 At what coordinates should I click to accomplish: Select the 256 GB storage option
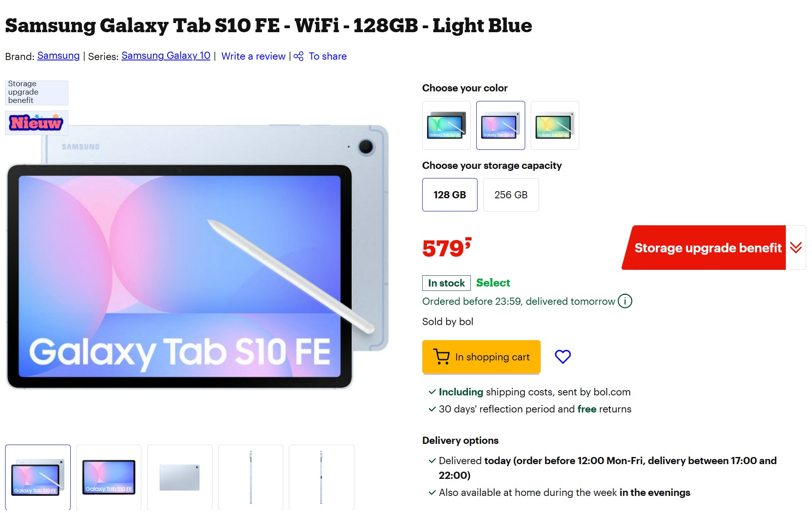point(511,195)
